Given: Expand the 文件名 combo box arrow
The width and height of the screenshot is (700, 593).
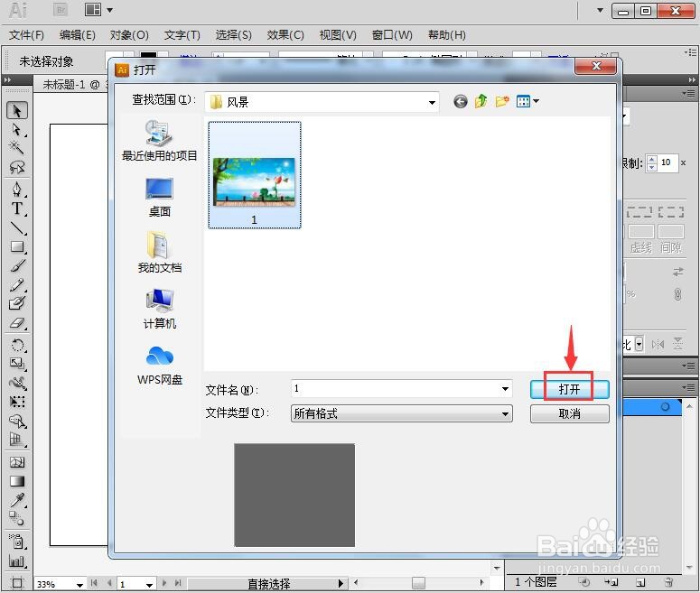Looking at the screenshot, I should (x=505, y=389).
